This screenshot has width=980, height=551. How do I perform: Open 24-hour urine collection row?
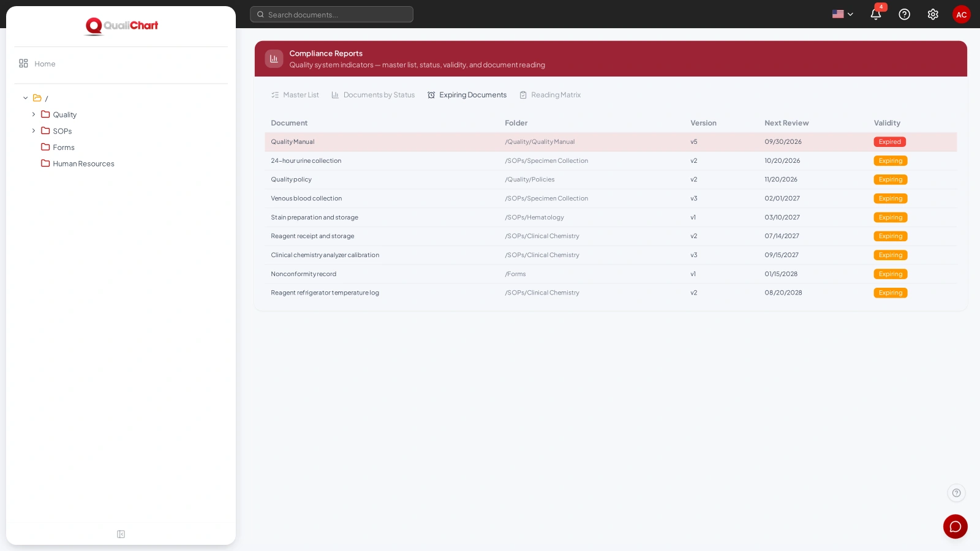[611, 161]
